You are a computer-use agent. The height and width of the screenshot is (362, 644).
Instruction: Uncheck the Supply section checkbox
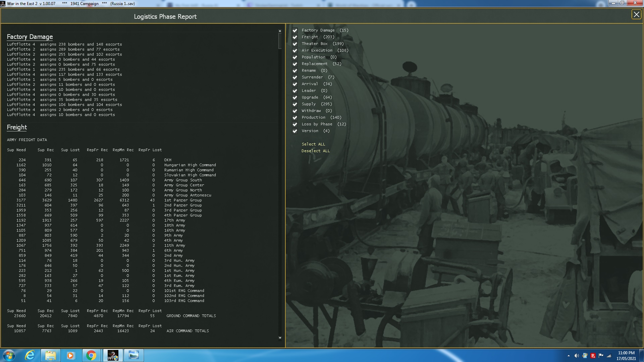pos(295,104)
